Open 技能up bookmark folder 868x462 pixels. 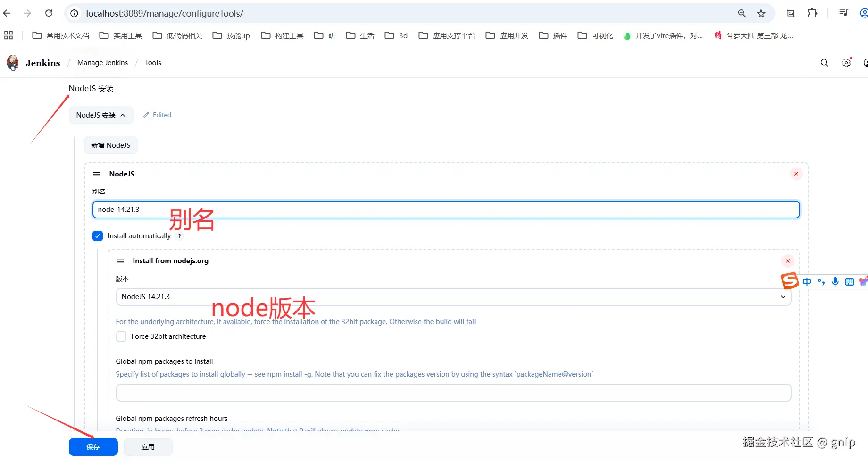pyautogui.click(x=231, y=35)
